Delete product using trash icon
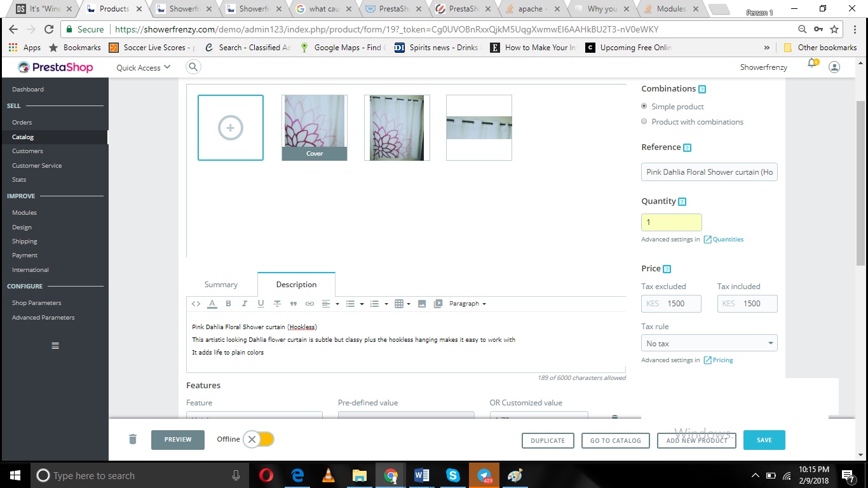Viewport: 868px width, 488px height. [132, 439]
